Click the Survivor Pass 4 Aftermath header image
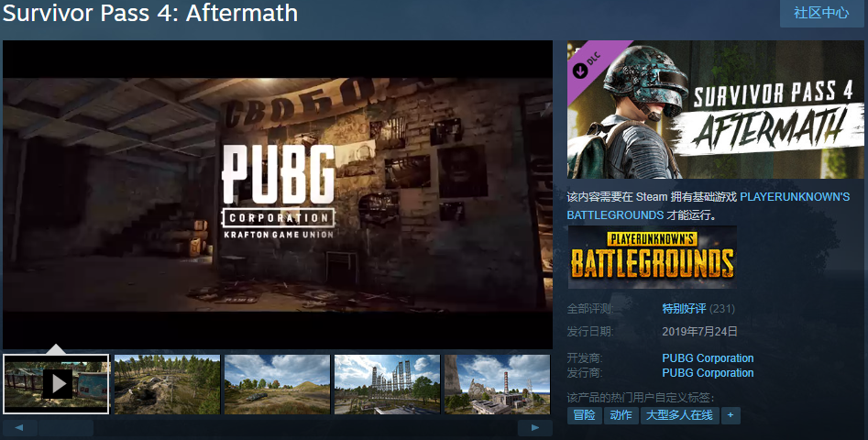 [715, 109]
